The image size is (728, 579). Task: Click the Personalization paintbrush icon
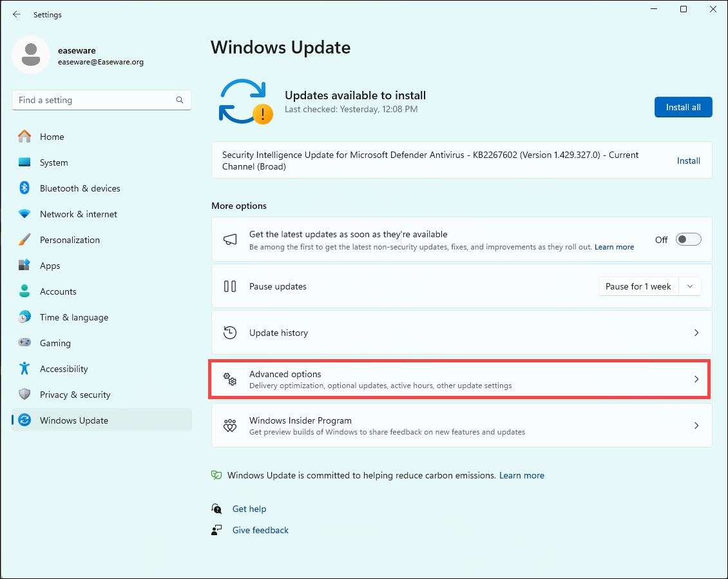click(x=24, y=240)
